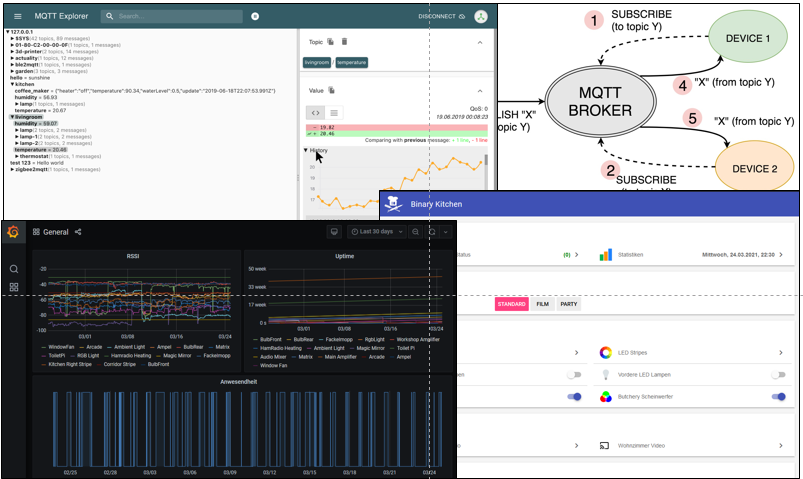This screenshot has width=803, height=479.
Task: Turn off the Butchery Scheinwerfer switch
Action: pyautogui.click(x=778, y=397)
